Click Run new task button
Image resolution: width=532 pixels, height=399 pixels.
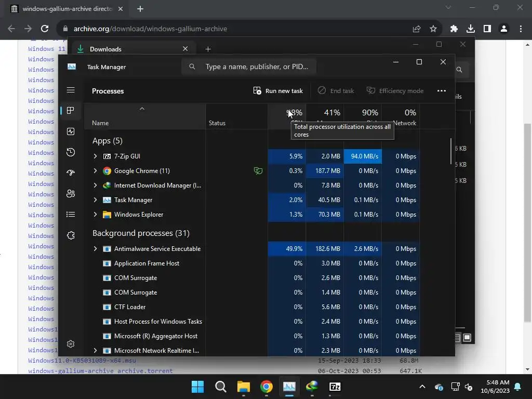278,90
